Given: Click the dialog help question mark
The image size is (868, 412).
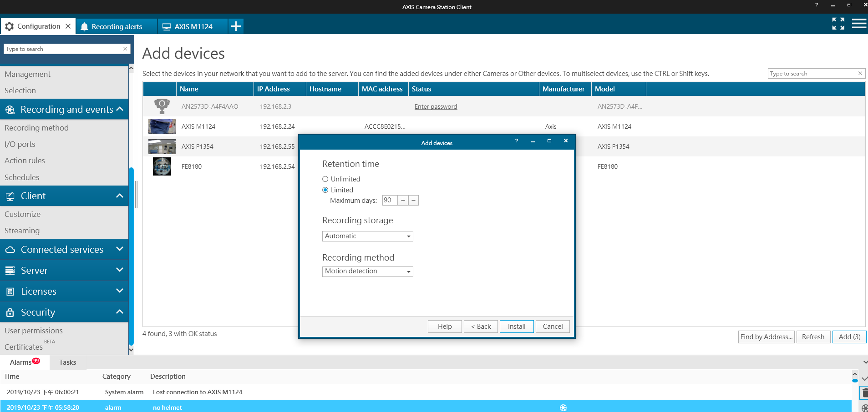Looking at the screenshot, I should tap(517, 141).
